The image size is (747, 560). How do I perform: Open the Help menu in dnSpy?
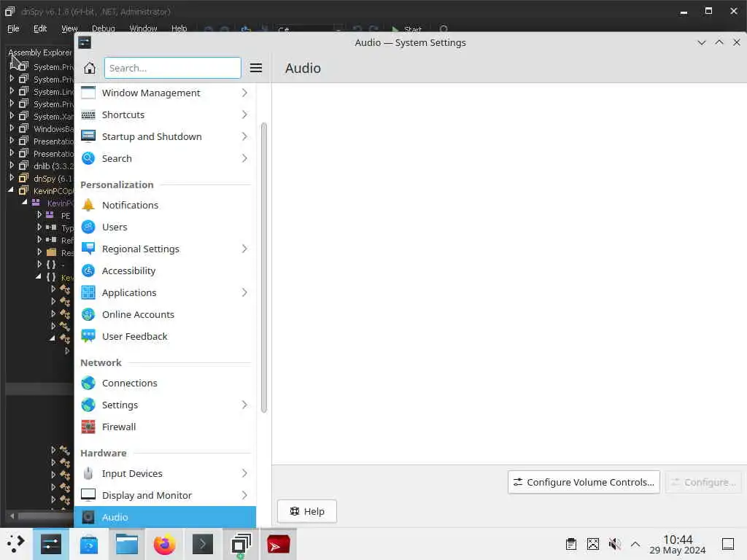[x=179, y=28]
